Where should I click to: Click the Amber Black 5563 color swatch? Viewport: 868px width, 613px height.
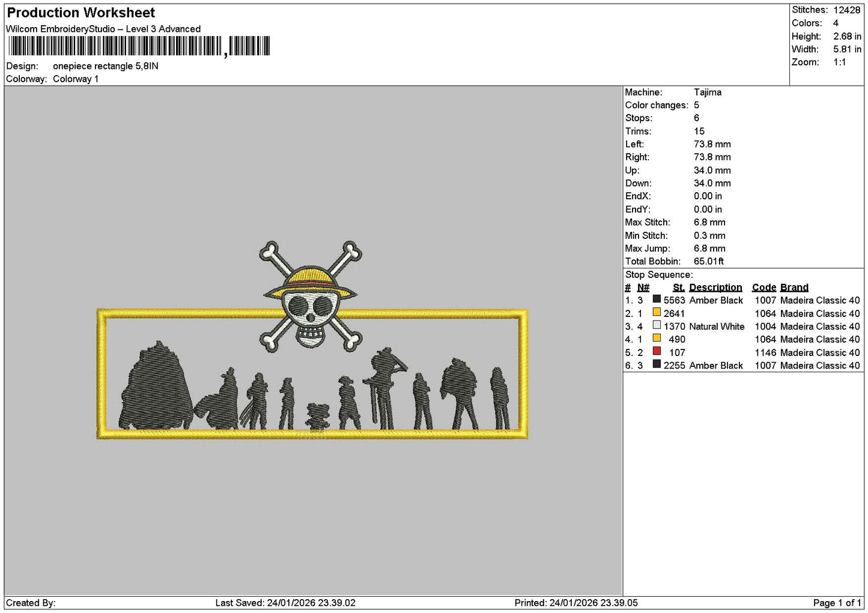657,299
